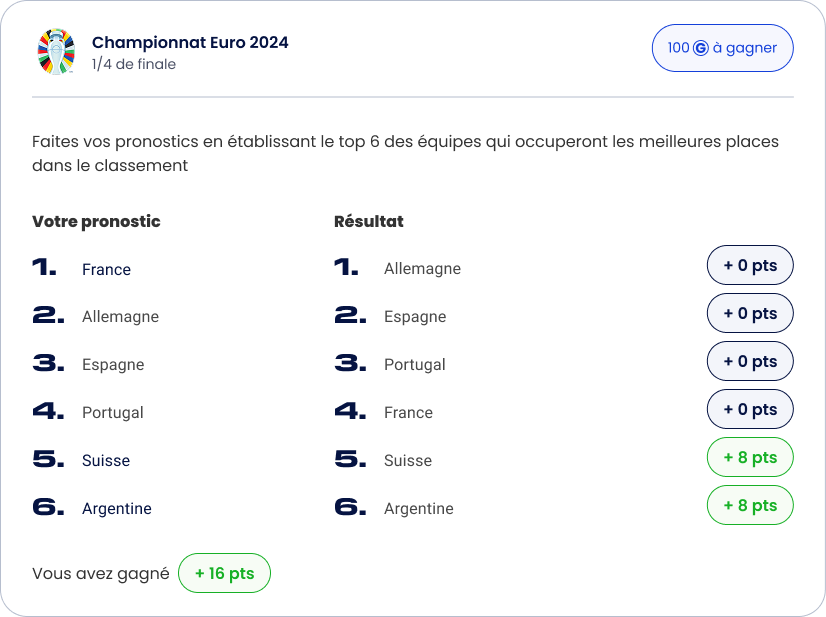Select Allemagne in your prediction list
The height and width of the screenshot is (617, 826).
click(x=120, y=317)
